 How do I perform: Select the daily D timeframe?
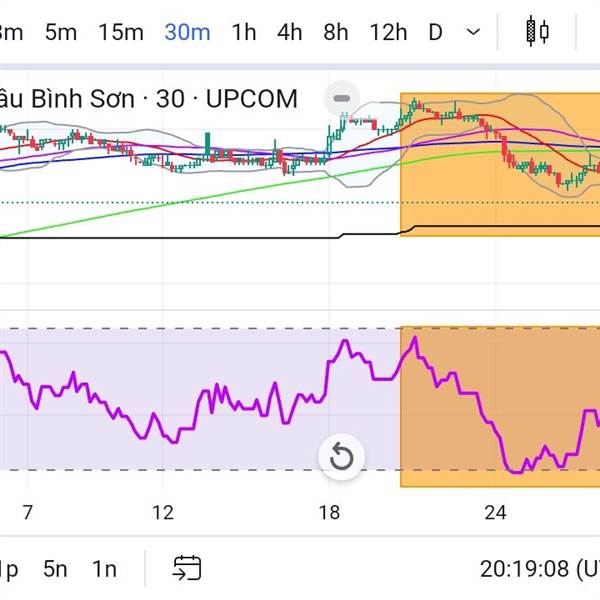tap(435, 32)
